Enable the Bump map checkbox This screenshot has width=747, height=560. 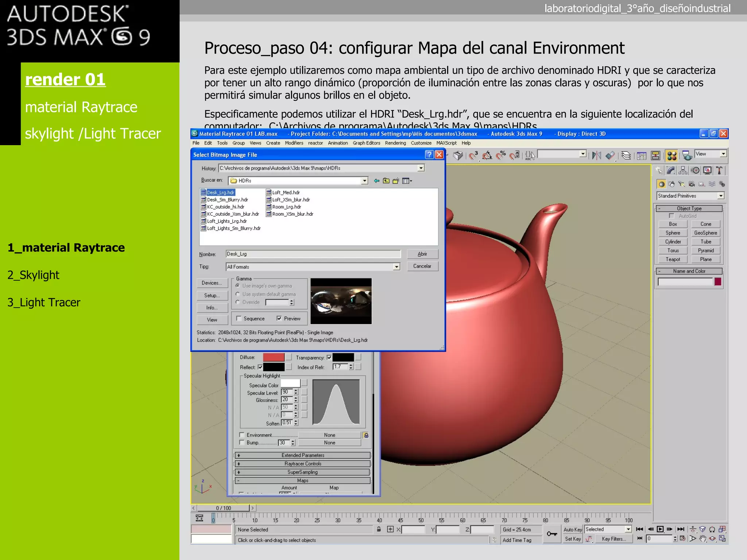click(x=241, y=442)
